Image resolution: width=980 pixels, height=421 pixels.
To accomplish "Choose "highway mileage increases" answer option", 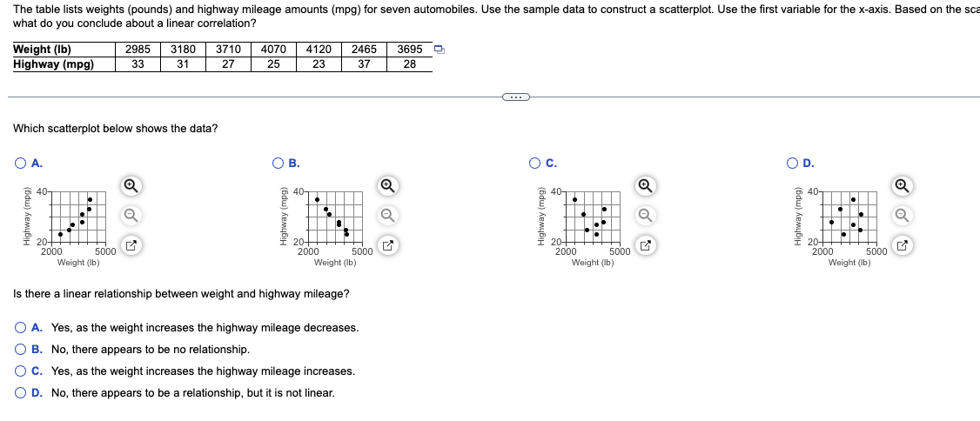I will 20,371.
